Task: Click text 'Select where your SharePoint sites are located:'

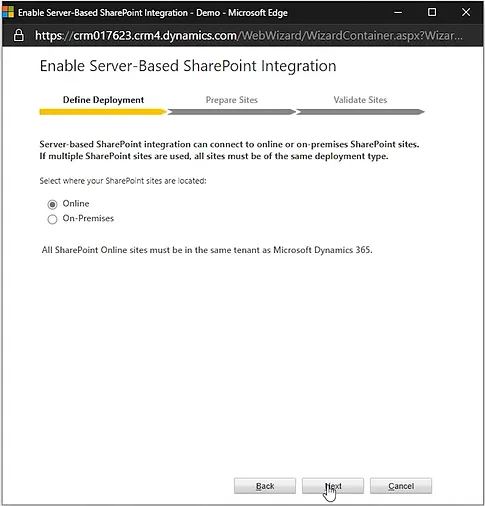Action: (123, 181)
